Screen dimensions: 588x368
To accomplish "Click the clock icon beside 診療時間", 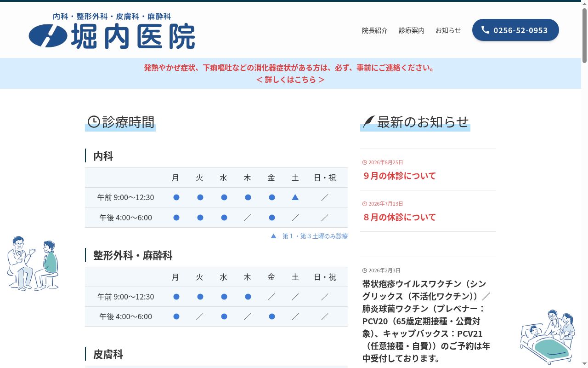I will [94, 122].
